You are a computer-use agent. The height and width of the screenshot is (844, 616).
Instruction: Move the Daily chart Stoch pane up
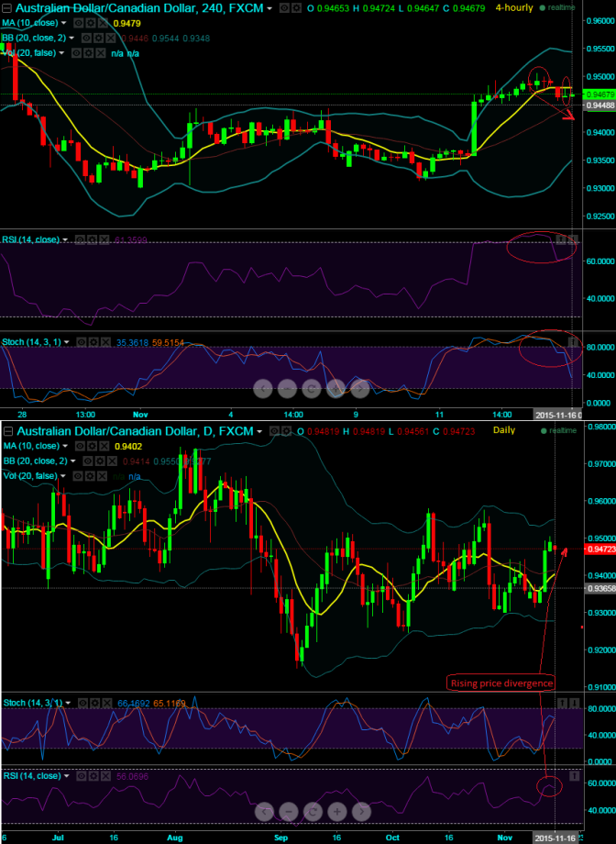pyautogui.click(x=563, y=703)
